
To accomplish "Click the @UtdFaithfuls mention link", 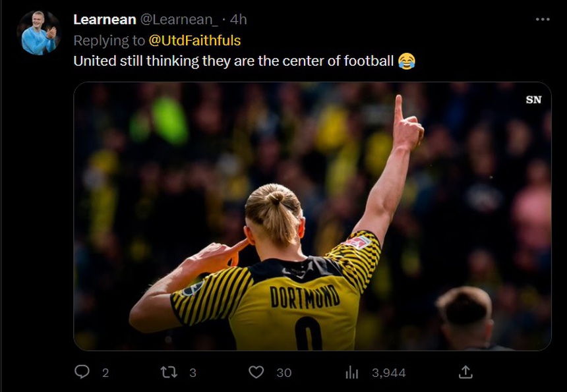I will click(194, 40).
